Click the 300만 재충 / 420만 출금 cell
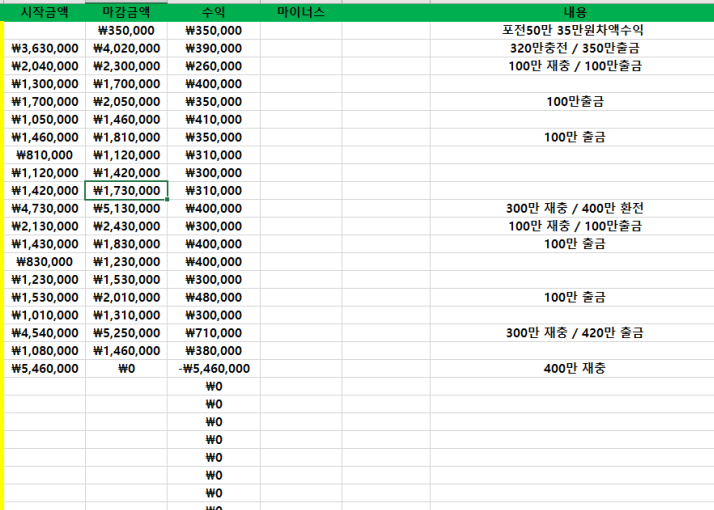 coord(574,332)
